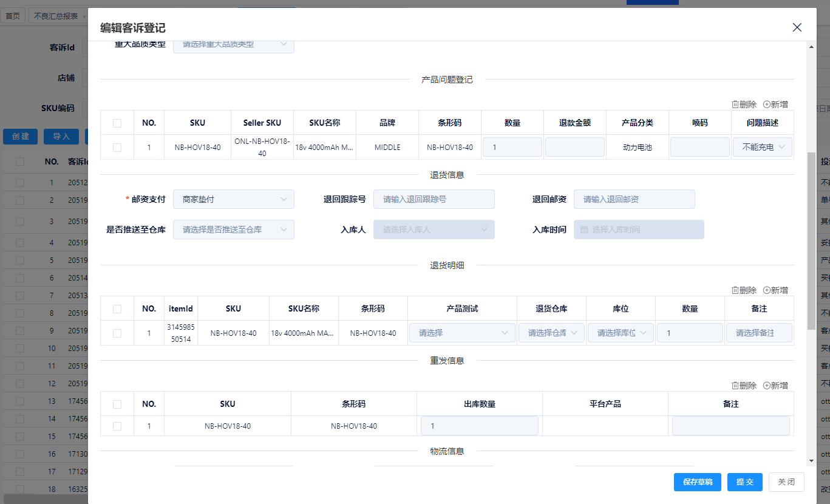Click delete icon in 重发信息 section
Viewport: 830px width, 504px height.
pos(735,386)
